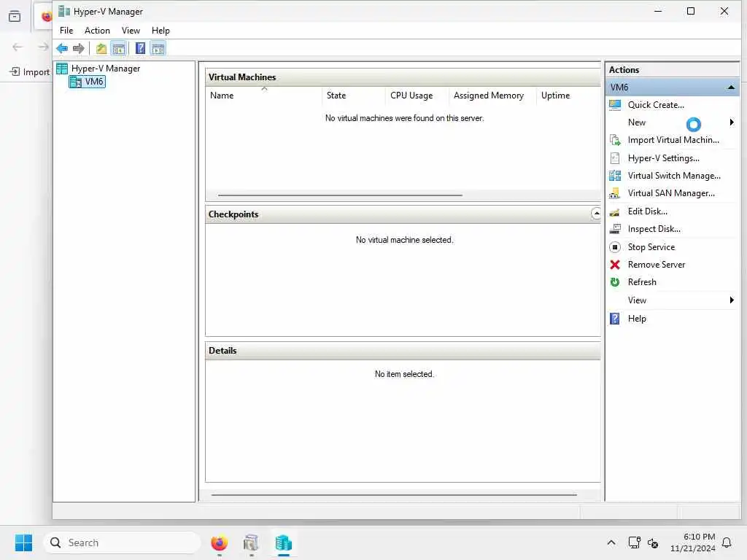Viewport: 747px width, 560px height.
Task: Click the Help icon in Actions pane
Action: (x=615, y=319)
